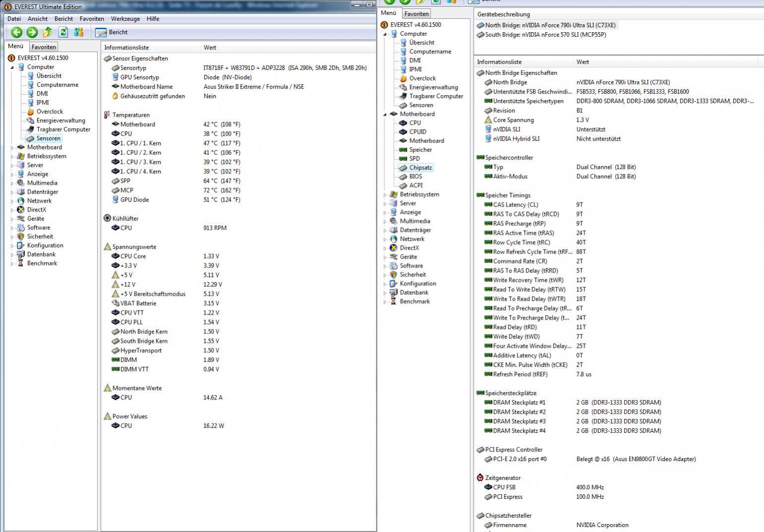Switch to Favoriten tab in left window
Screen dimensions: 764x532
pos(44,47)
